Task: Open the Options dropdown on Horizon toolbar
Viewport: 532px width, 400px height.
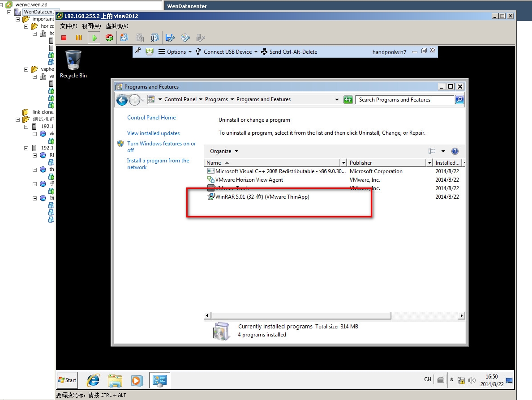Action: pyautogui.click(x=176, y=51)
